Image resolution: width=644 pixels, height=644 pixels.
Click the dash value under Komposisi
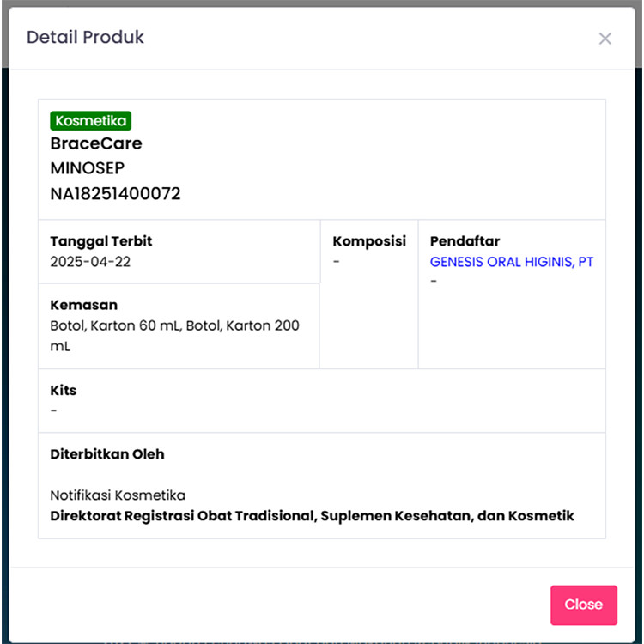pyautogui.click(x=337, y=262)
